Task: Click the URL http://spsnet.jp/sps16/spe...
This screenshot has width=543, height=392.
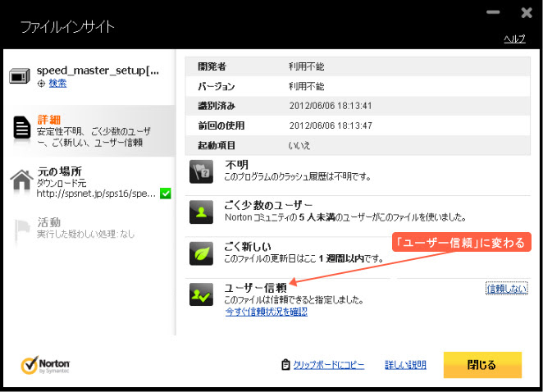Action: click(96, 194)
